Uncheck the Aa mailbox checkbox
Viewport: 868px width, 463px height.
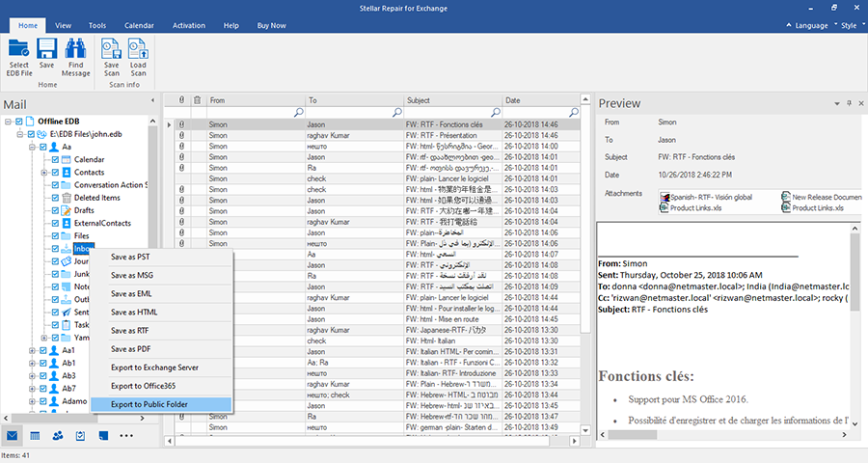coord(43,147)
